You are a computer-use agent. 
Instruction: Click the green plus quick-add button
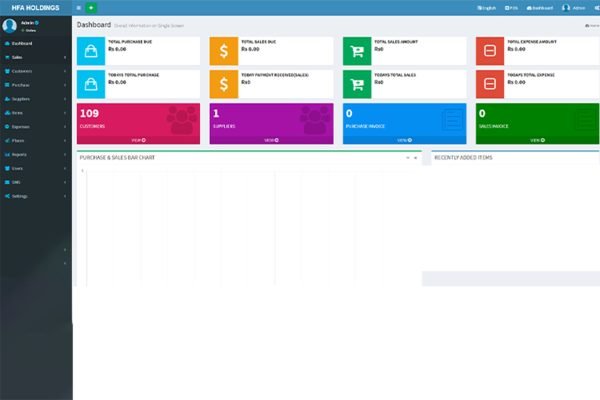pyautogui.click(x=91, y=7)
